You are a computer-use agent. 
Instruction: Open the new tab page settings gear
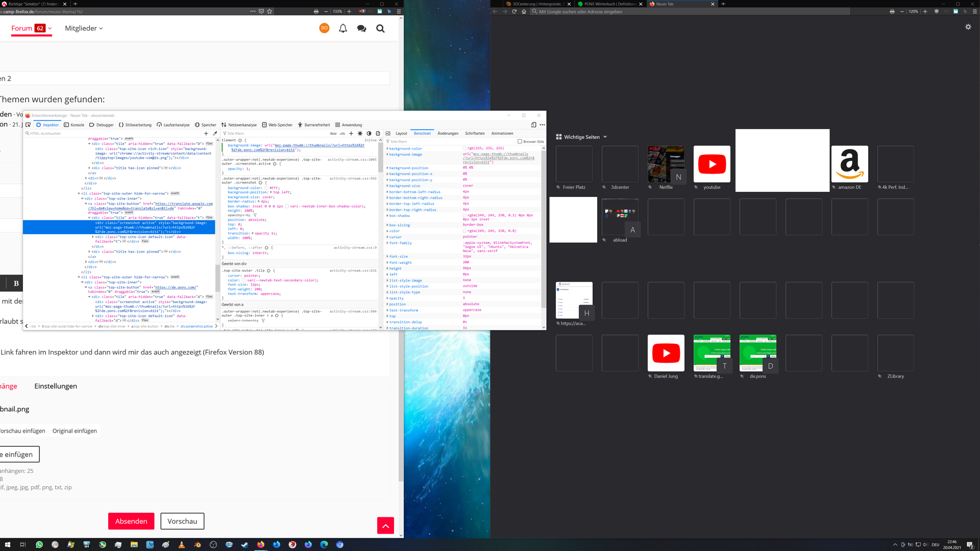968,27
